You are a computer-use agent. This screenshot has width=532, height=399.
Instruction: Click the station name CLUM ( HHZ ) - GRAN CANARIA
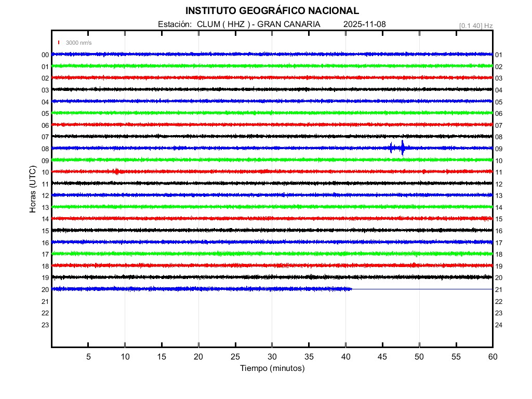click(x=259, y=24)
